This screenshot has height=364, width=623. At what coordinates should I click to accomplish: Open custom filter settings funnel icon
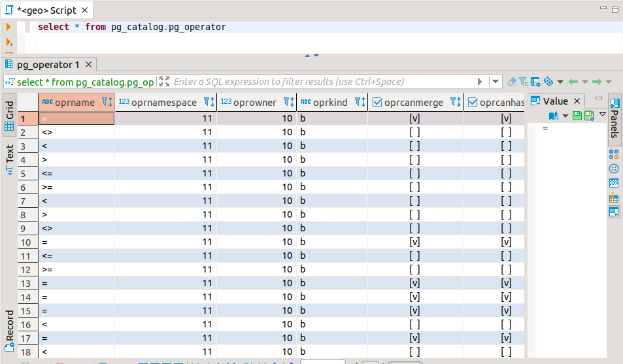tap(524, 82)
